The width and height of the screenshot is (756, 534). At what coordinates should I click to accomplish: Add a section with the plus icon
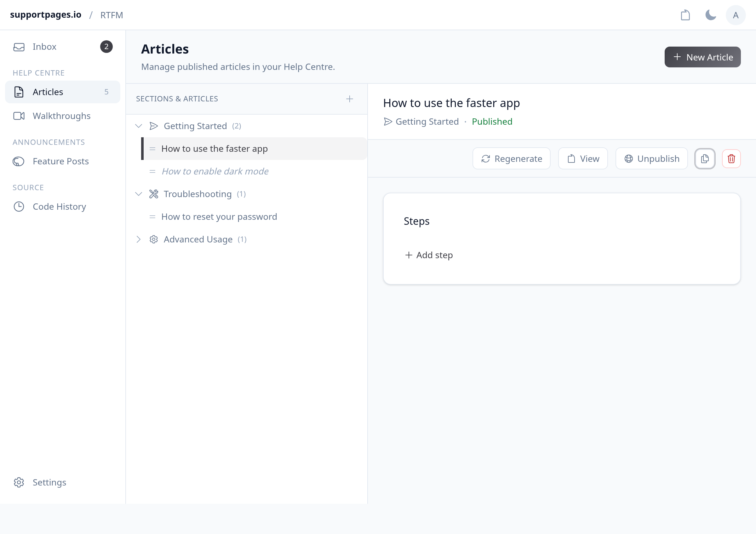[349, 99]
